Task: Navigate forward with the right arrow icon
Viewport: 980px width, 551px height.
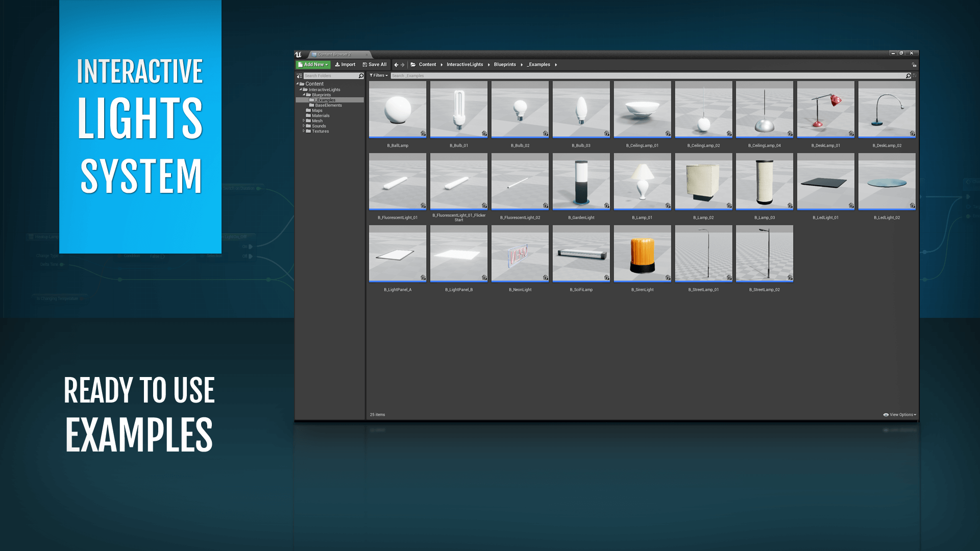Action: pos(403,65)
